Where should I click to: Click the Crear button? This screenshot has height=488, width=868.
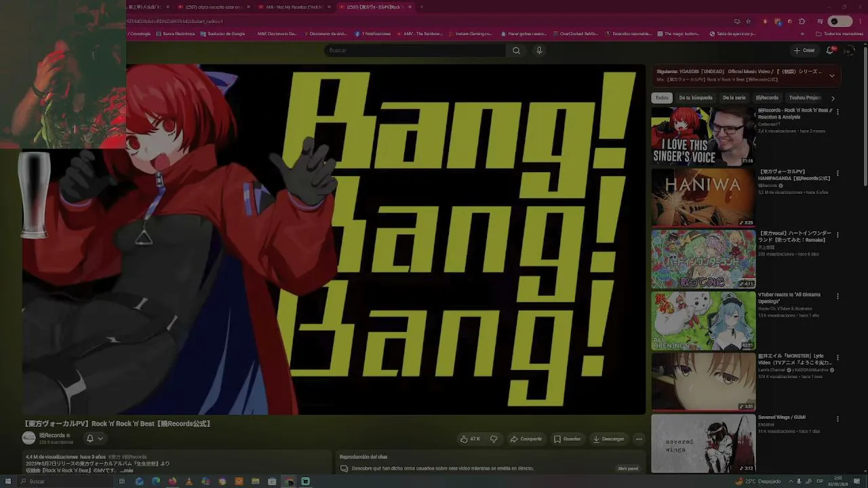pos(804,50)
